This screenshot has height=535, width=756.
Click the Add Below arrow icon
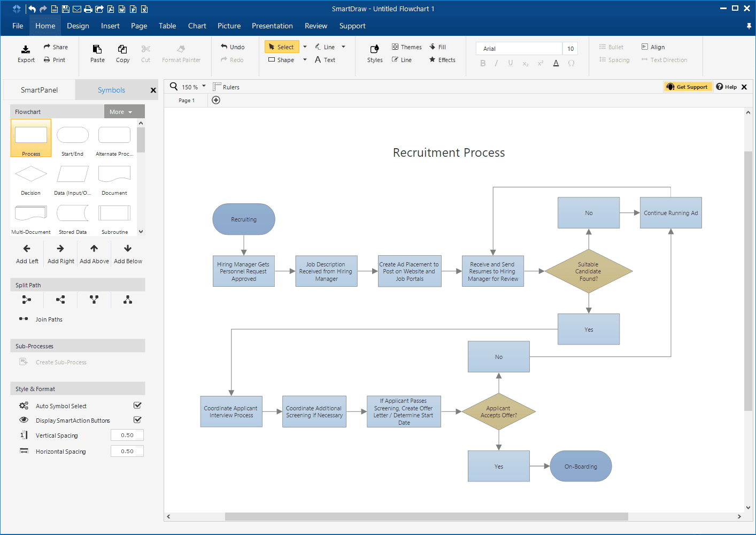(x=128, y=249)
